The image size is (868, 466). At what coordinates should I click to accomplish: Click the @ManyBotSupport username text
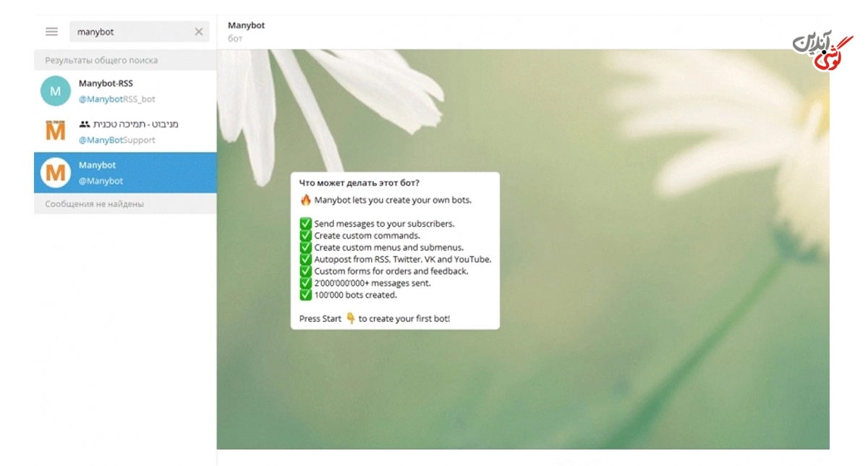pos(116,140)
